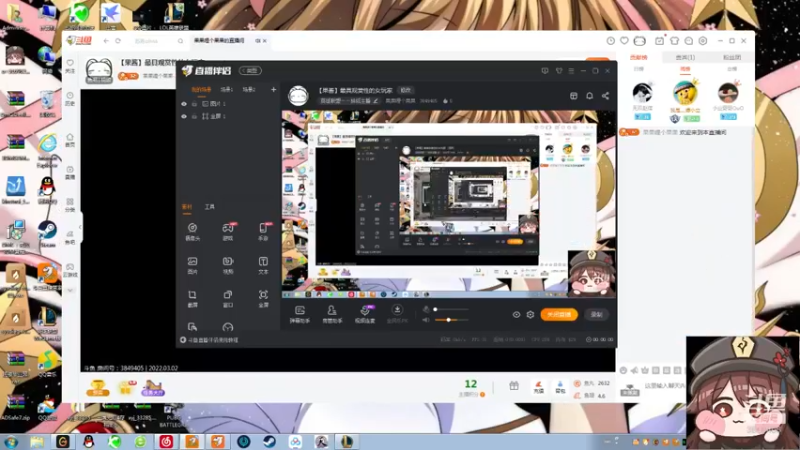Hide the 全屏1 source layer
Image resolution: width=800 pixels, height=450 pixels.
click(x=184, y=116)
